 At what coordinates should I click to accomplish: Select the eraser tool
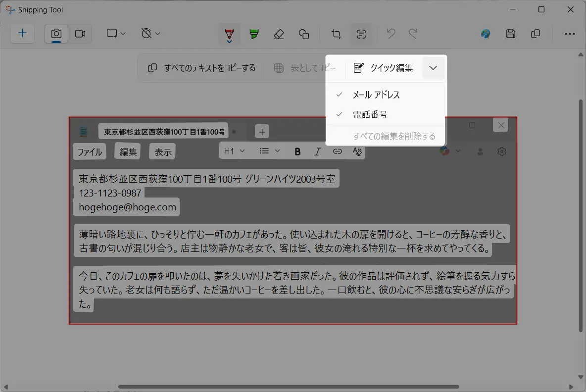[279, 34]
